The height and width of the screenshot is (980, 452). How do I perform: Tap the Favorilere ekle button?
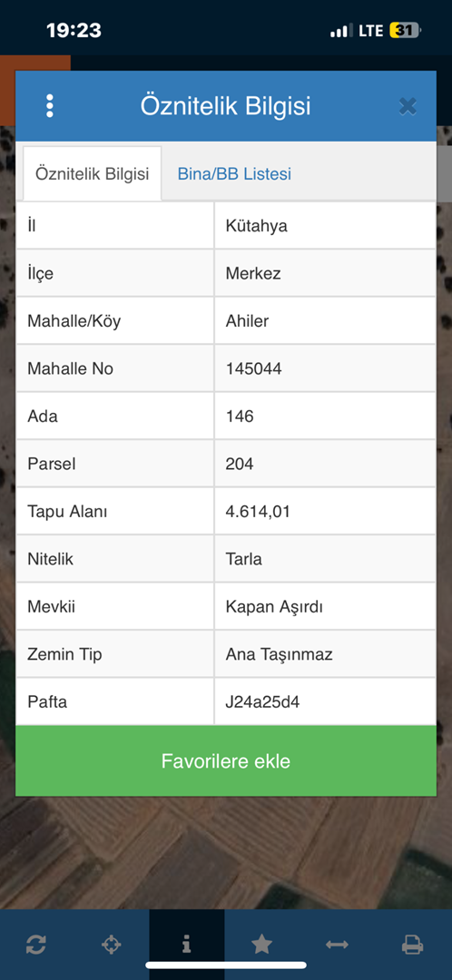click(x=226, y=761)
